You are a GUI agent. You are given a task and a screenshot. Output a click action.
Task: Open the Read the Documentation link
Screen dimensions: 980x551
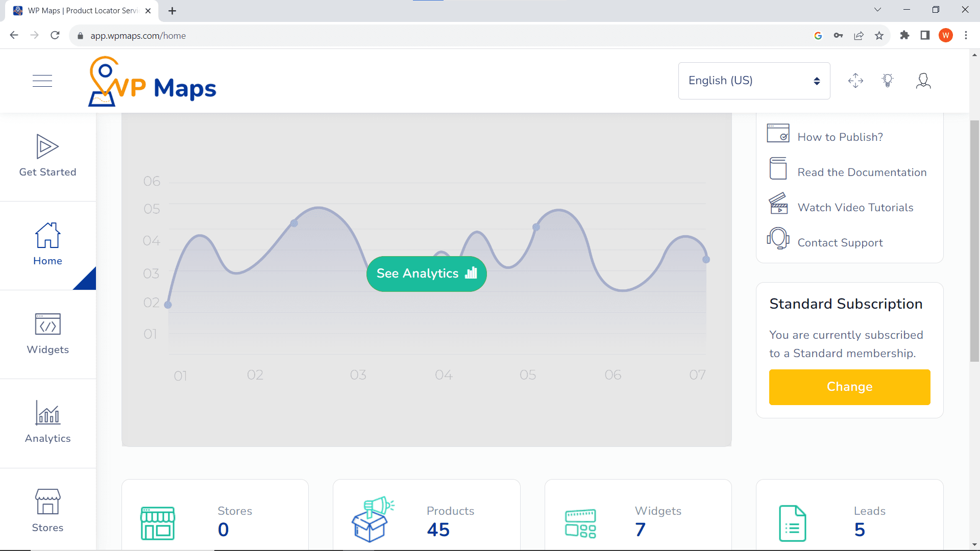point(862,172)
